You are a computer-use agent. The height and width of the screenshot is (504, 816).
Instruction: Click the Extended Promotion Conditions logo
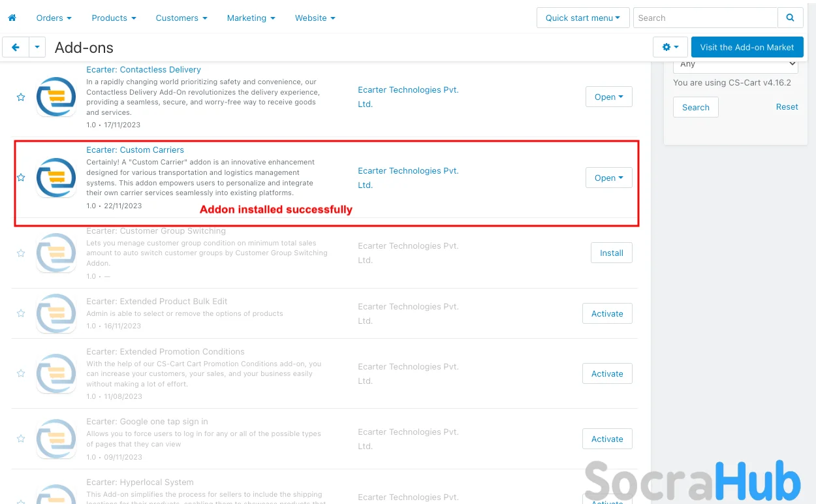(x=56, y=373)
